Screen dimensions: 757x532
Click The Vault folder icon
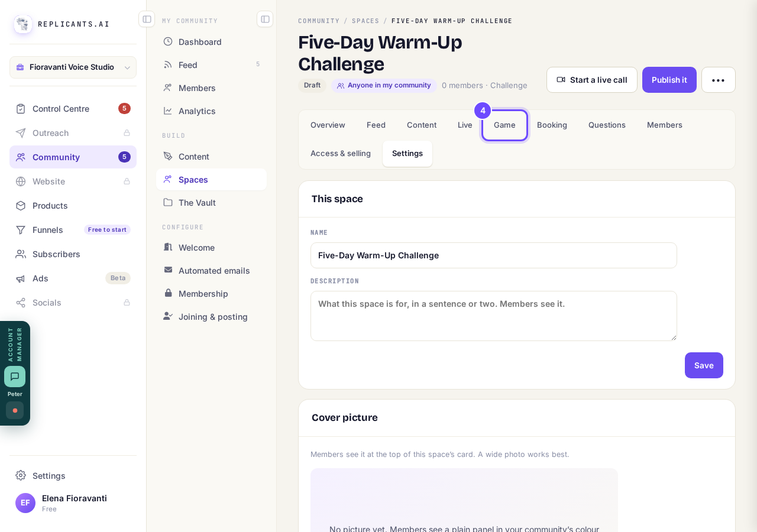click(168, 202)
